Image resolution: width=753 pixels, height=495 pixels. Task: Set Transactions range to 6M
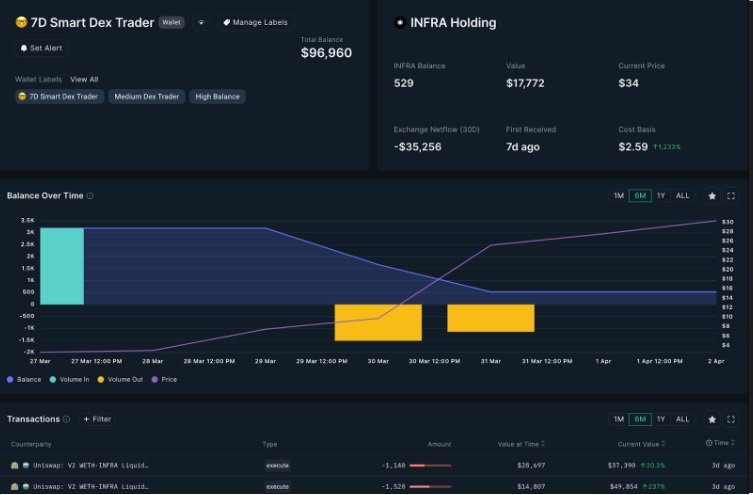(x=640, y=419)
